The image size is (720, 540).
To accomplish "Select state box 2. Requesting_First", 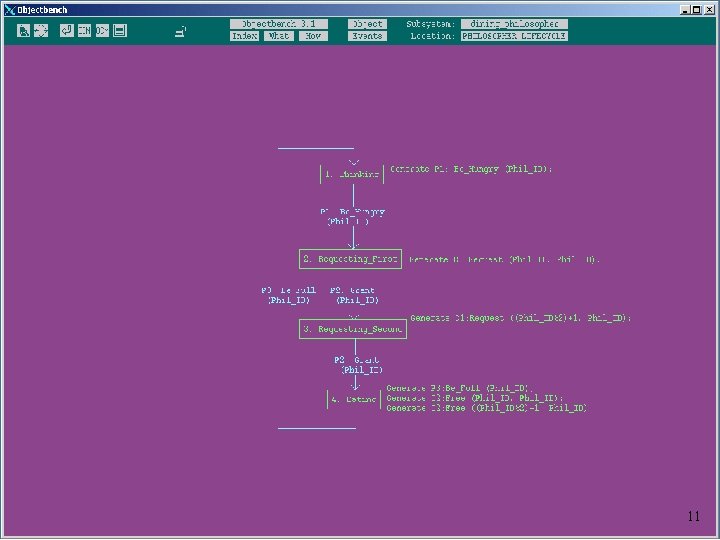I will [x=350, y=259].
